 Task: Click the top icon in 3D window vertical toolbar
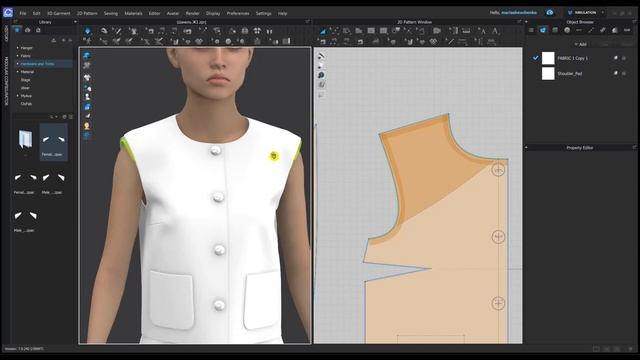[x=87, y=56]
